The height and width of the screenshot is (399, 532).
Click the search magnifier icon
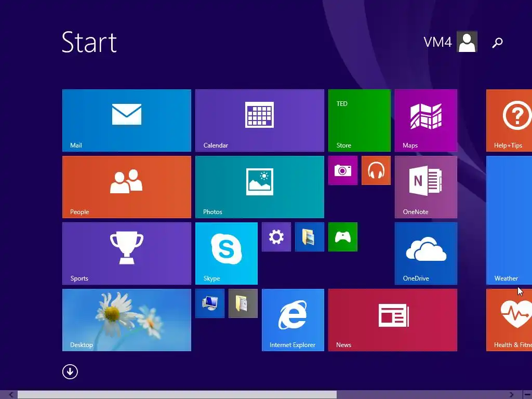click(x=497, y=43)
